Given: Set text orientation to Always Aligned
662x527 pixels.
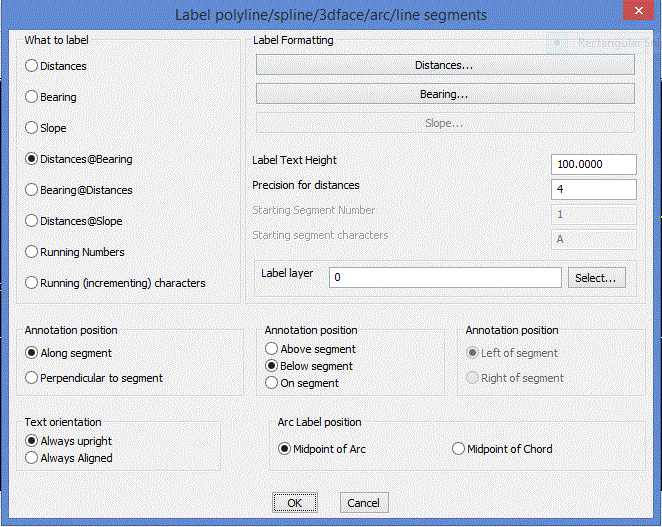Looking at the screenshot, I should coord(33,458).
